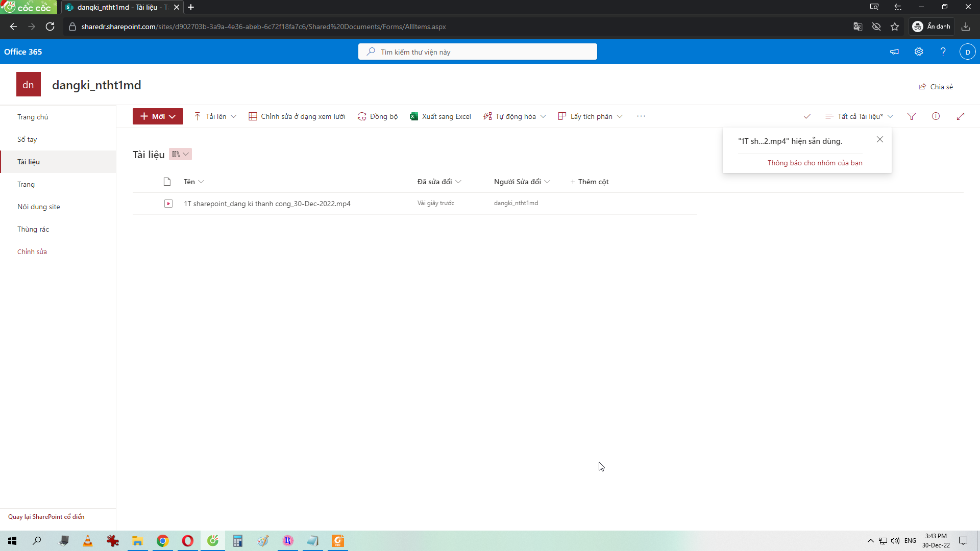Screen dimensions: 980x551
Task: Click Thông báo cho nhóm của bạn
Action: tap(815, 163)
